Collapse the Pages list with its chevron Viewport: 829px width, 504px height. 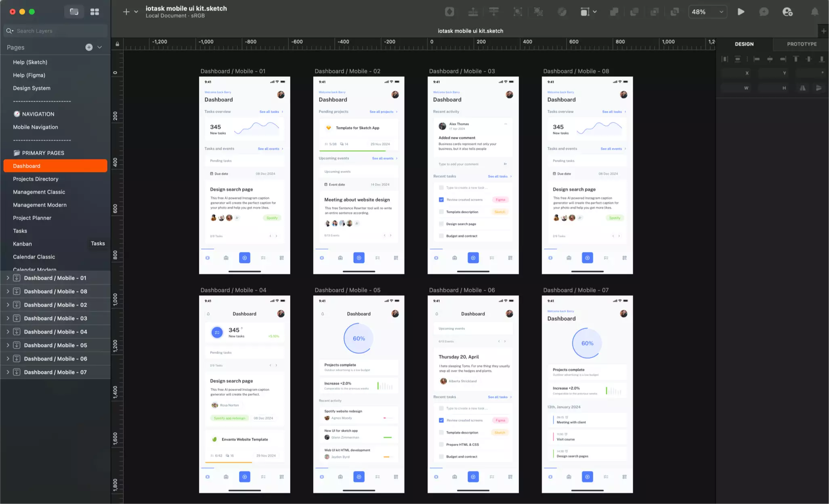(99, 47)
